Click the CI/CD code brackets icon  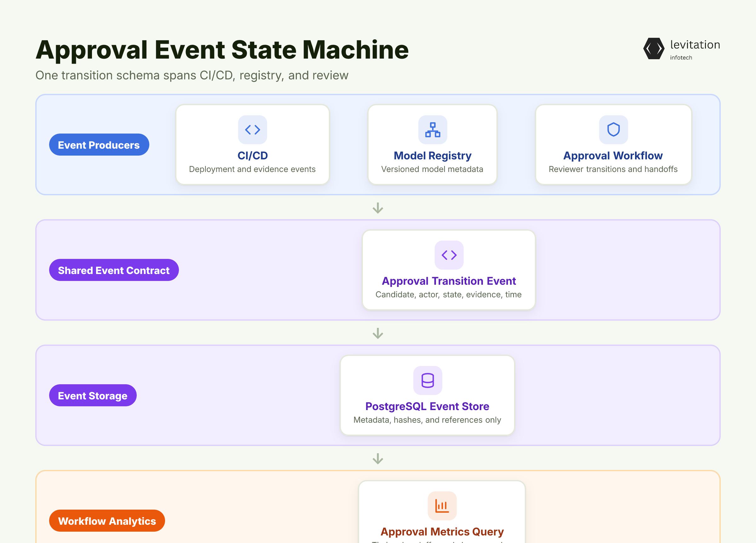[252, 130]
